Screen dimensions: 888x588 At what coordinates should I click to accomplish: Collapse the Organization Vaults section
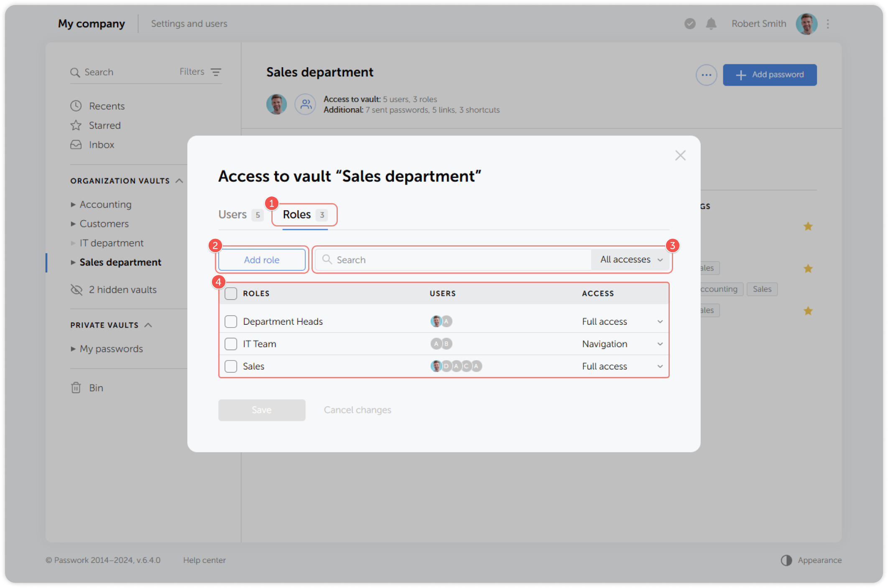pos(180,181)
